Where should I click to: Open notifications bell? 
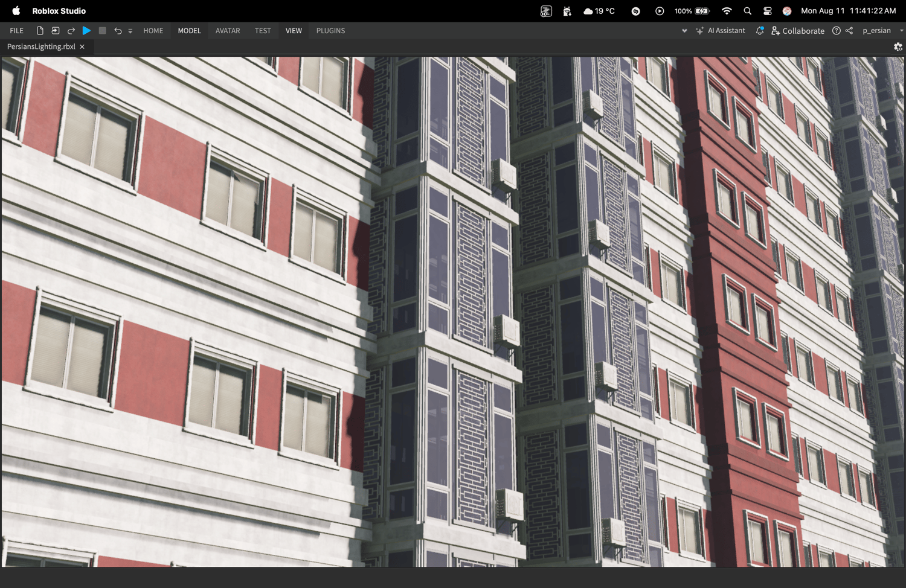(x=760, y=31)
